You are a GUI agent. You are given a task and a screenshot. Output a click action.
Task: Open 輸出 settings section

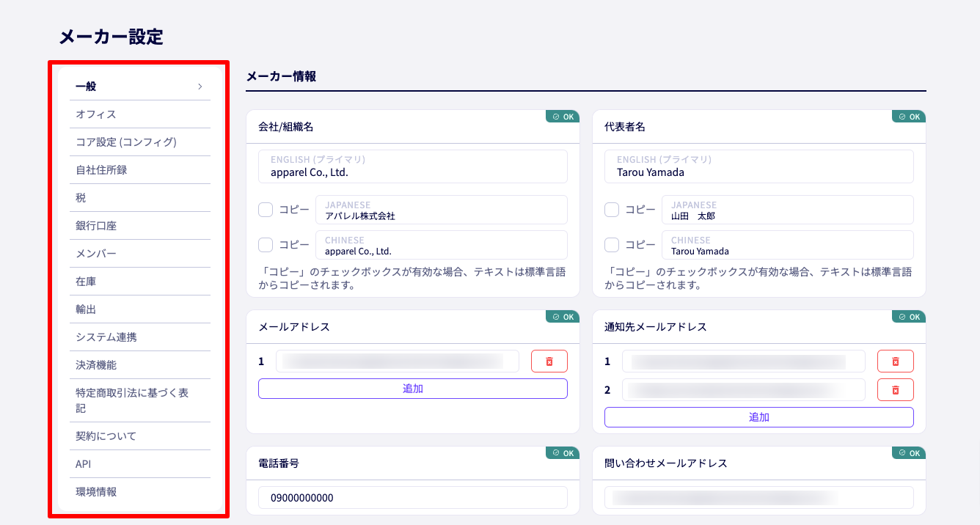(140, 309)
